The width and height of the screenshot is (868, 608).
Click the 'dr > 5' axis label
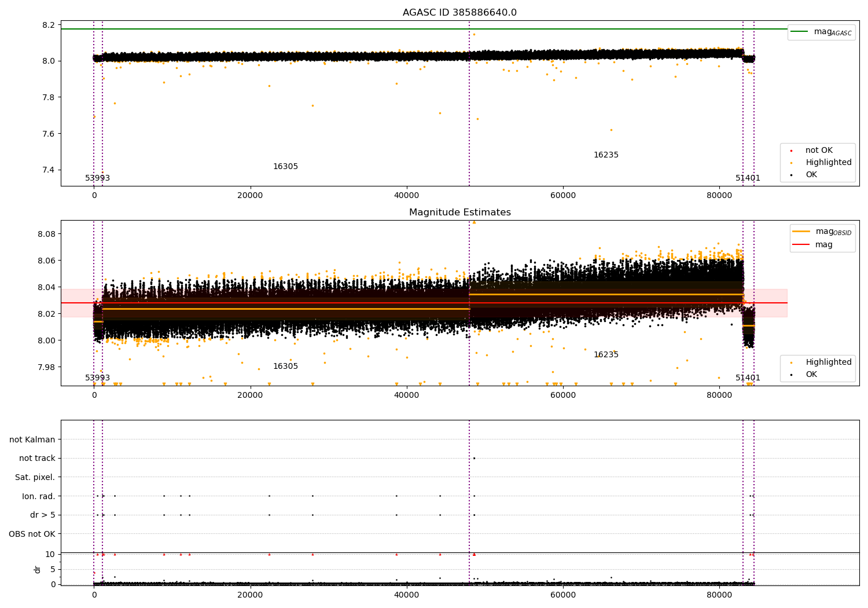(x=43, y=515)
